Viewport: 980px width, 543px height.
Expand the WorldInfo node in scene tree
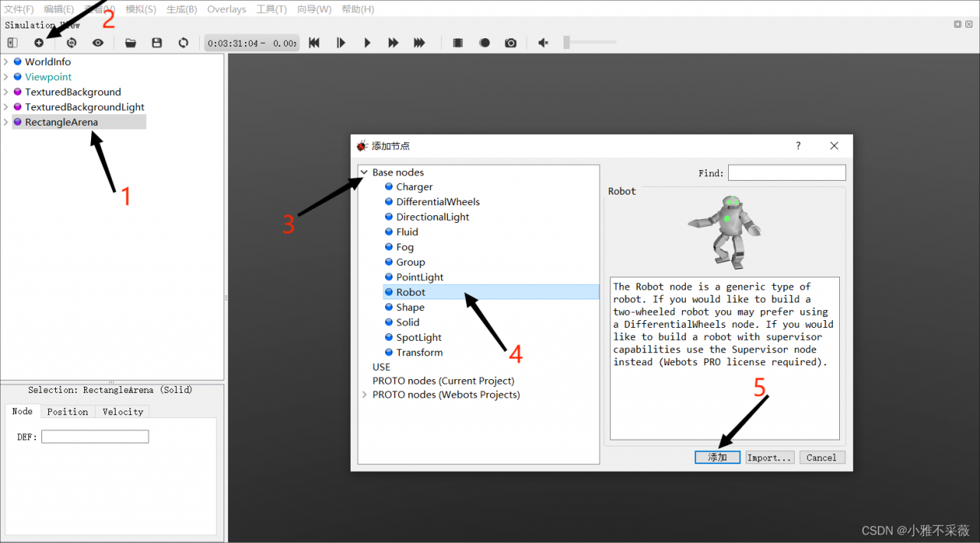click(x=6, y=62)
